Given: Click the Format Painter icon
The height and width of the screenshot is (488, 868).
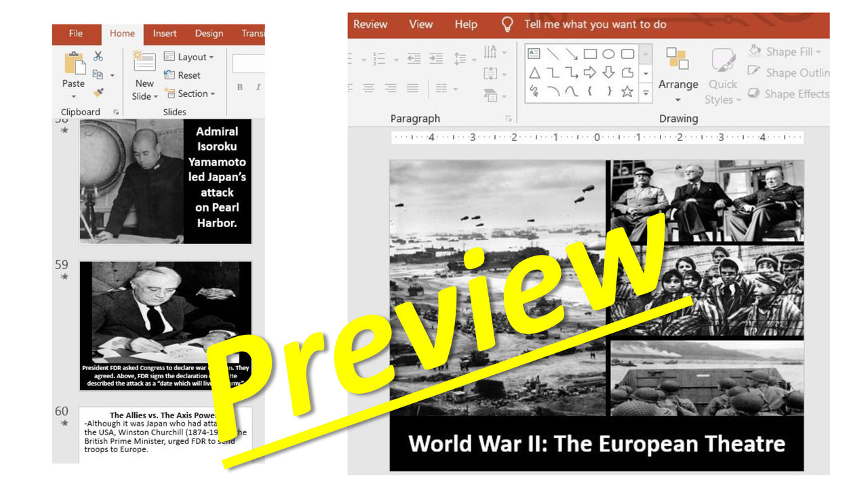Looking at the screenshot, I should pyautogui.click(x=99, y=92).
